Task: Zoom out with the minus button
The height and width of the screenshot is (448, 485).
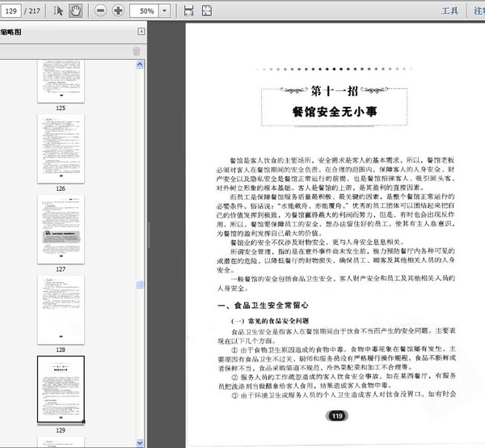Action: [x=100, y=11]
